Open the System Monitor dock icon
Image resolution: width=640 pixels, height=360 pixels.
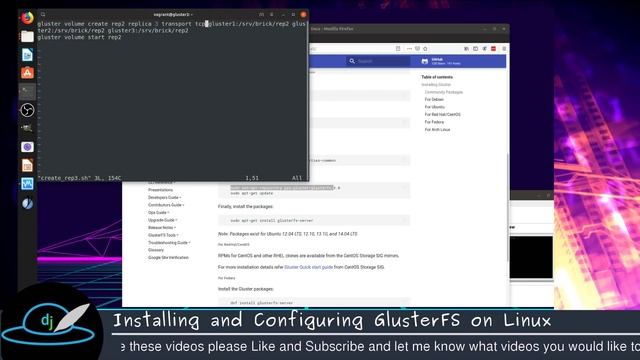coord(27,184)
